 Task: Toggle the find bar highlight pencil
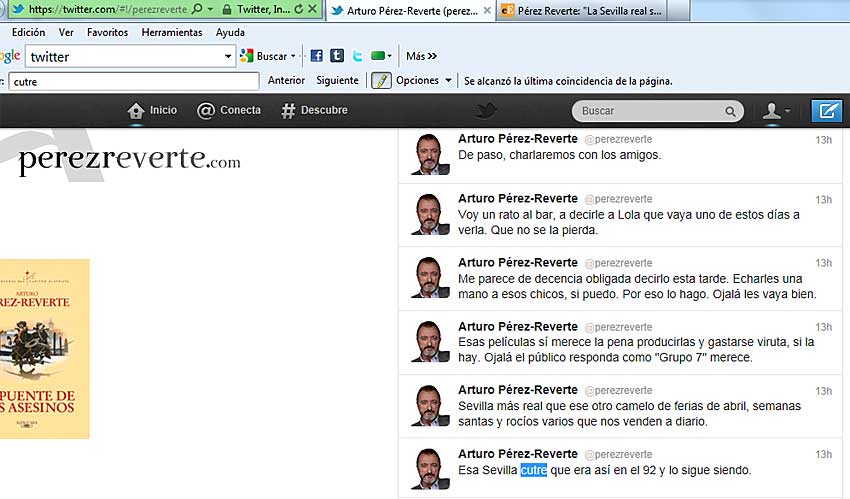pos(381,81)
